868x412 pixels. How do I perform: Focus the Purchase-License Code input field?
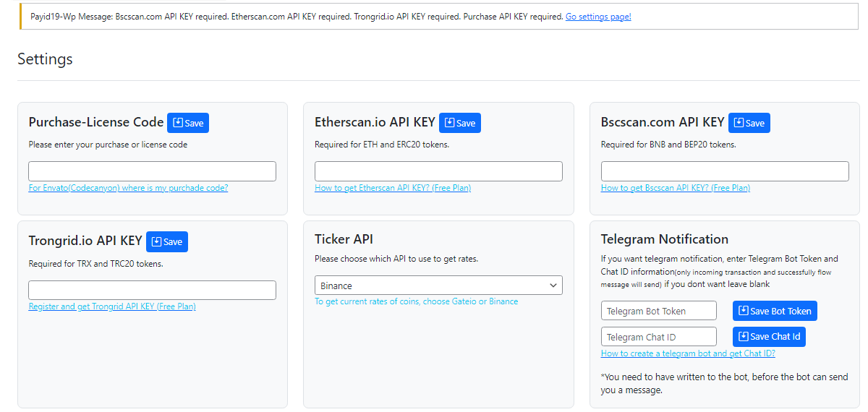pyautogui.click(x=152, y=171)
